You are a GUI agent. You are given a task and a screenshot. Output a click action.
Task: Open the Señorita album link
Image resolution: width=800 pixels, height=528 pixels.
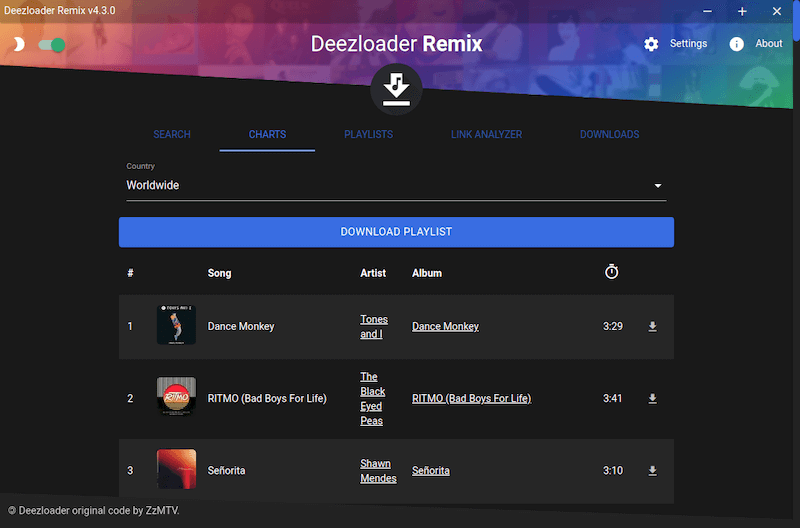pyautogui.click(x=431, y=471)
